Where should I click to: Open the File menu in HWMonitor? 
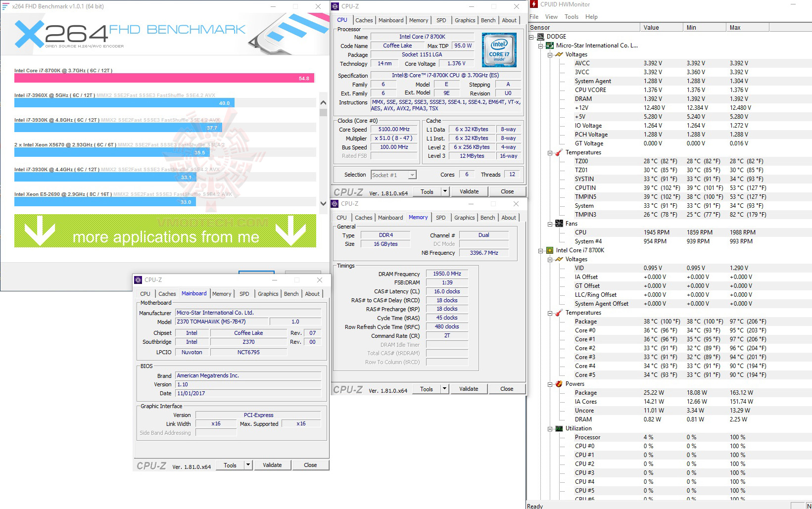click(x=534, y=17)
